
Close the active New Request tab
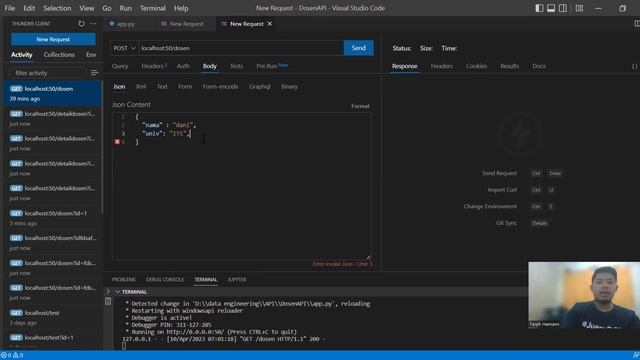(x=270, y=24)
